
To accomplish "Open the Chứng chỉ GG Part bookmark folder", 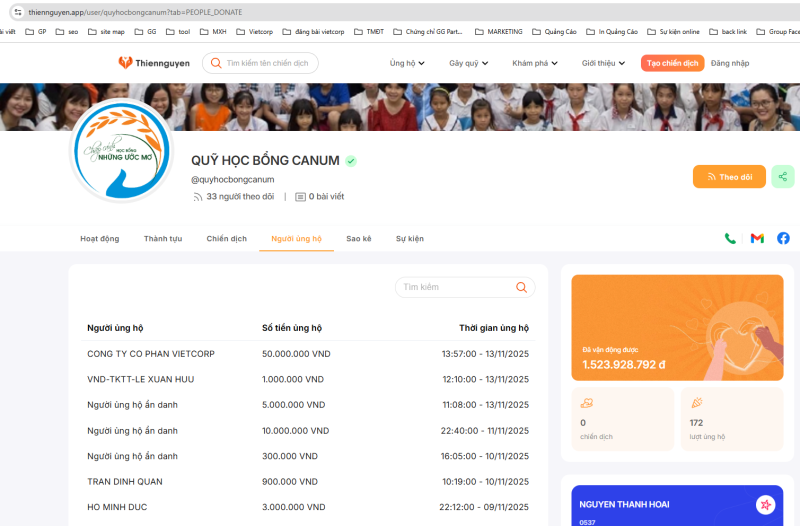I will (x=428, y=32).
